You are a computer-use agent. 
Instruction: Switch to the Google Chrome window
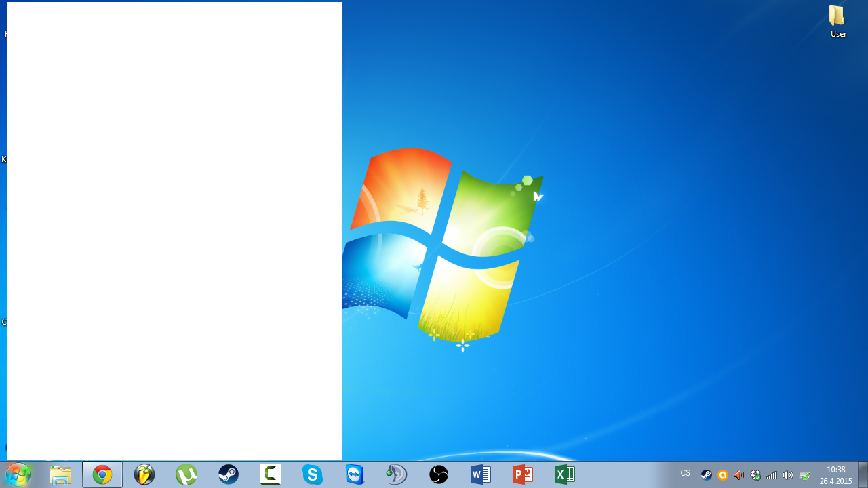[102, 475]
